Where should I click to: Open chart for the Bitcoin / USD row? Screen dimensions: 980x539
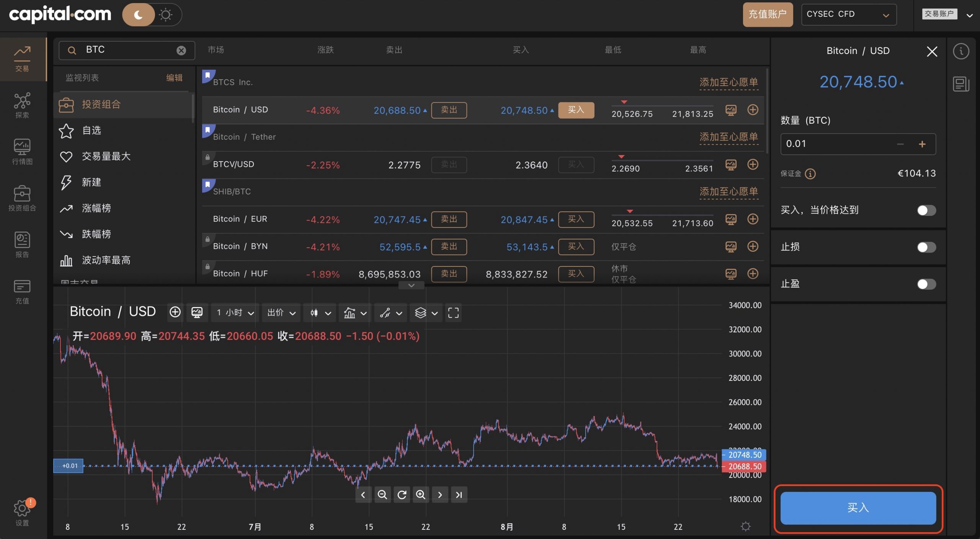[x=731, y=110]
